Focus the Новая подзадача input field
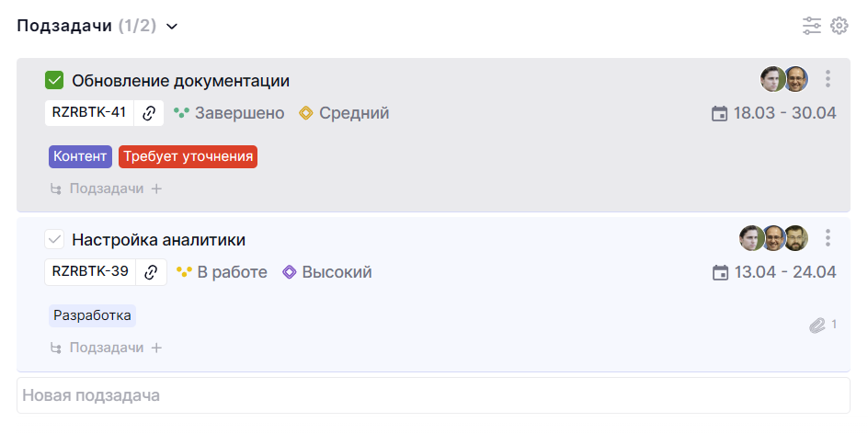 point(433,395)
